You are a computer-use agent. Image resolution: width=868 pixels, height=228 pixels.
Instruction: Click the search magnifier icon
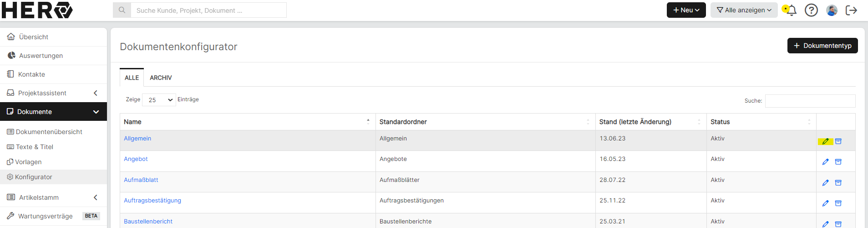pos(122,10)
